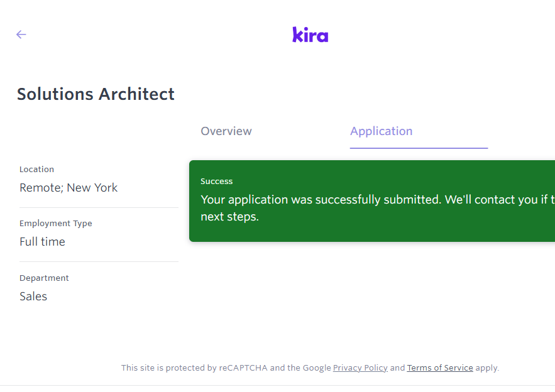
Task: Click the Employment Type label
Action: [55, 224]
